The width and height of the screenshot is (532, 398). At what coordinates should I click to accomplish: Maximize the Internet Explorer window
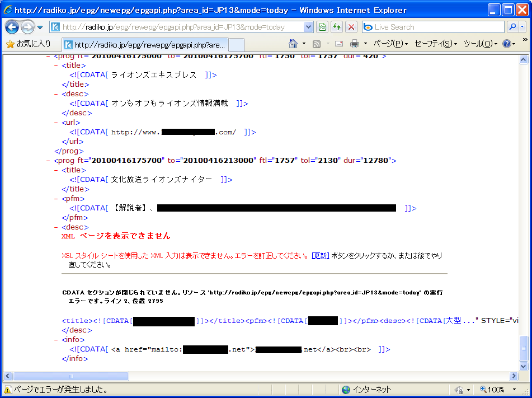[509, 10]
